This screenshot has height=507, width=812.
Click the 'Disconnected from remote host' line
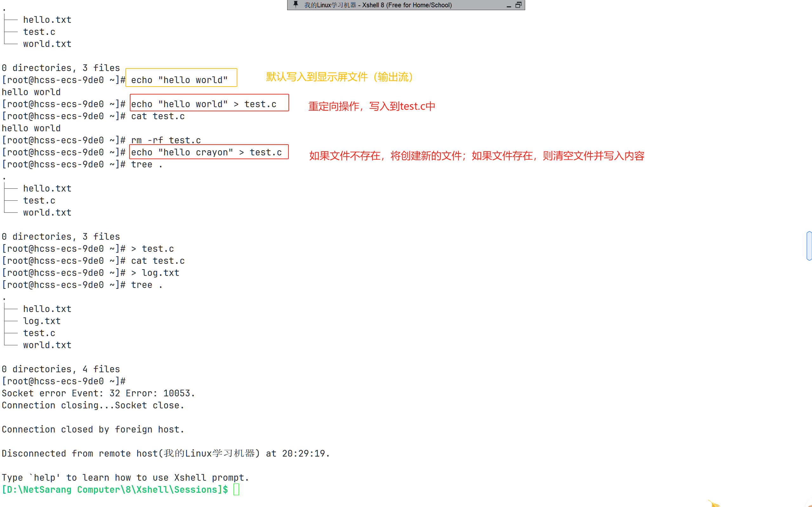pos(166,453)
